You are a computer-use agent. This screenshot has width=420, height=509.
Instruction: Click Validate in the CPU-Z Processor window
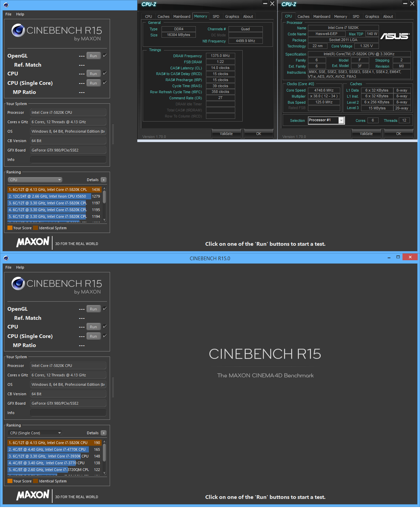pos(366,134)
